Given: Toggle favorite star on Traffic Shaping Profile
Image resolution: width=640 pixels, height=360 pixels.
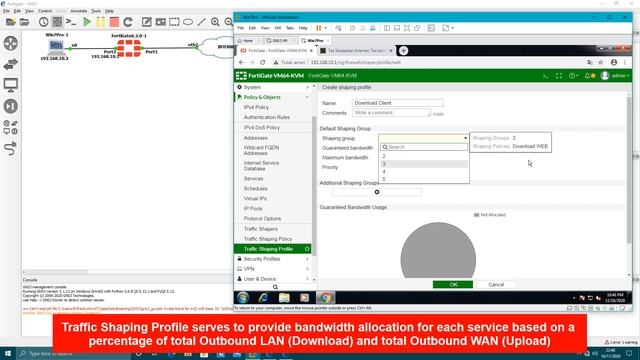Looking at the screenshot, I should click(x=307, y=249).
